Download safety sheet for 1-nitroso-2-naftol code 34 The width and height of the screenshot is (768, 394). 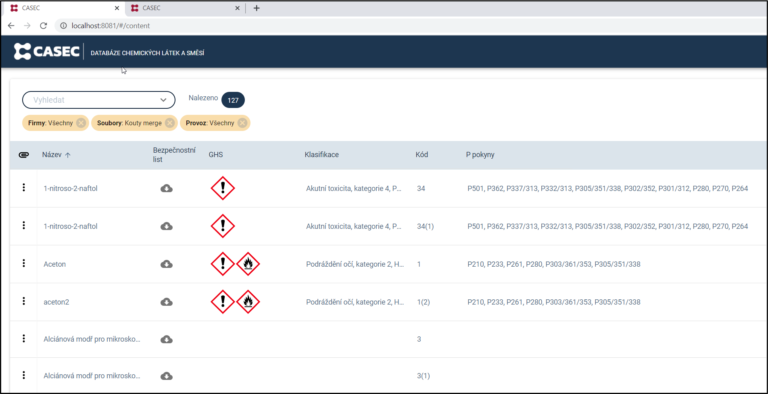pyautogui.click(x=167, y=188)
